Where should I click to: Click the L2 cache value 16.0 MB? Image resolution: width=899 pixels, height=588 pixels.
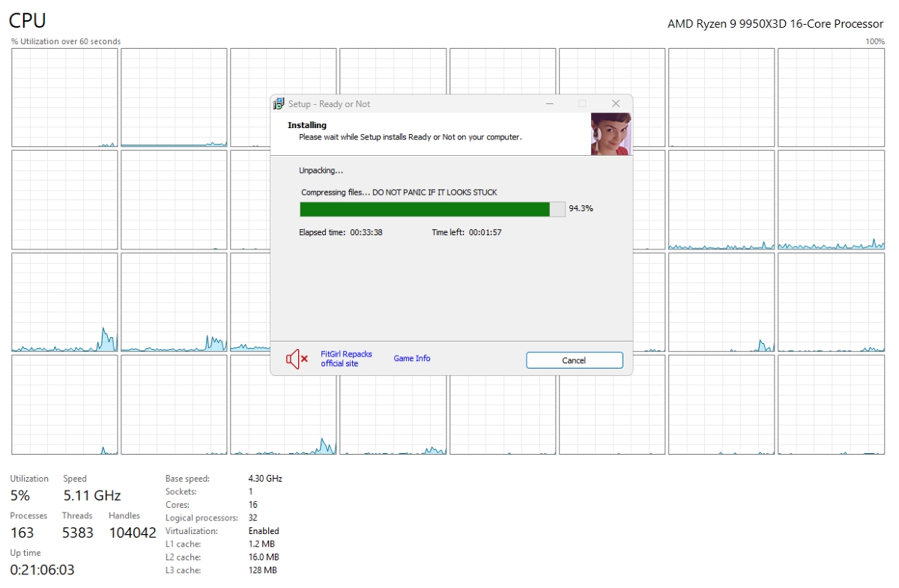click(x=264, y=557)
